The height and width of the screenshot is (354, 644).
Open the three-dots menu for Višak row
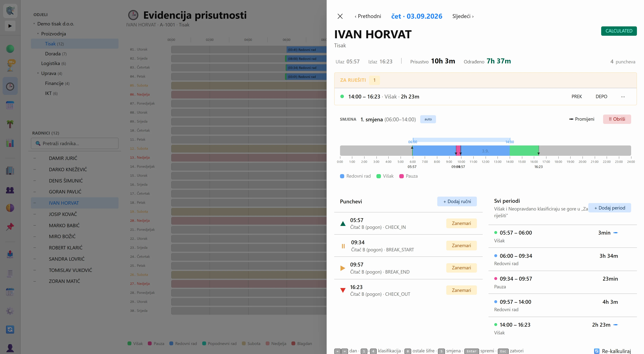(x=623, y=96)
